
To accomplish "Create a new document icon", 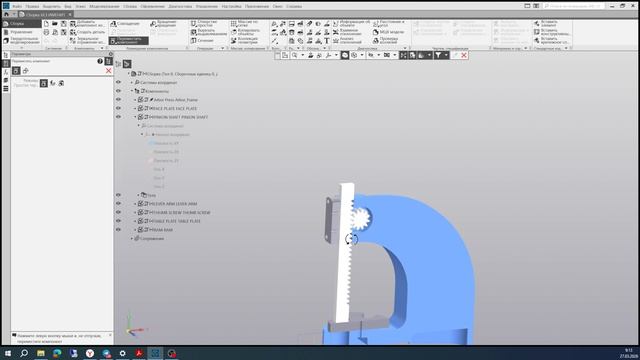I will 46,24.
